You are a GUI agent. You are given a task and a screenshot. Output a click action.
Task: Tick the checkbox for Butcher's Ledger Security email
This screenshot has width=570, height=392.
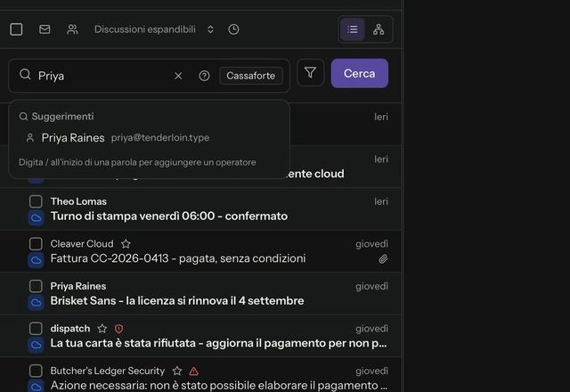(36, 371)
